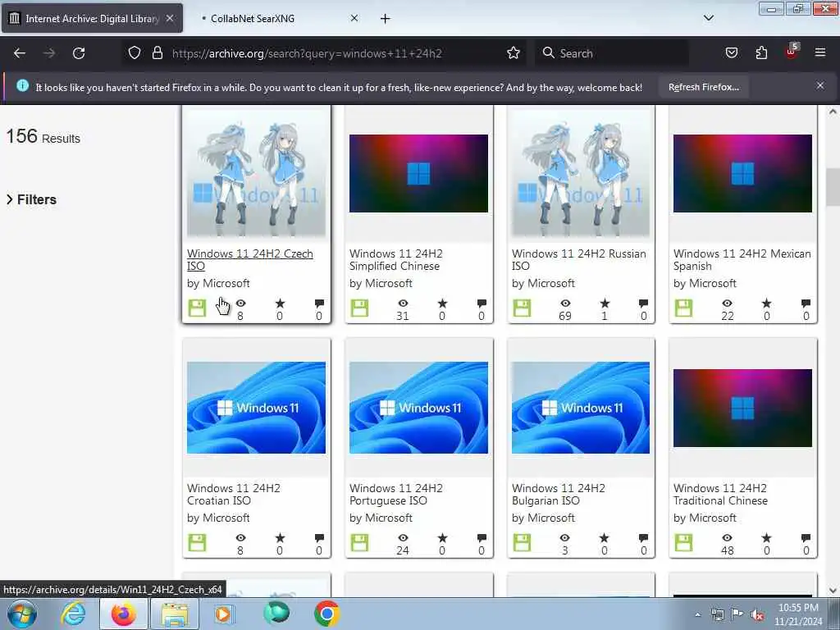Click the site security padlock icon
The image size is (840, 630).
[157, 52]
